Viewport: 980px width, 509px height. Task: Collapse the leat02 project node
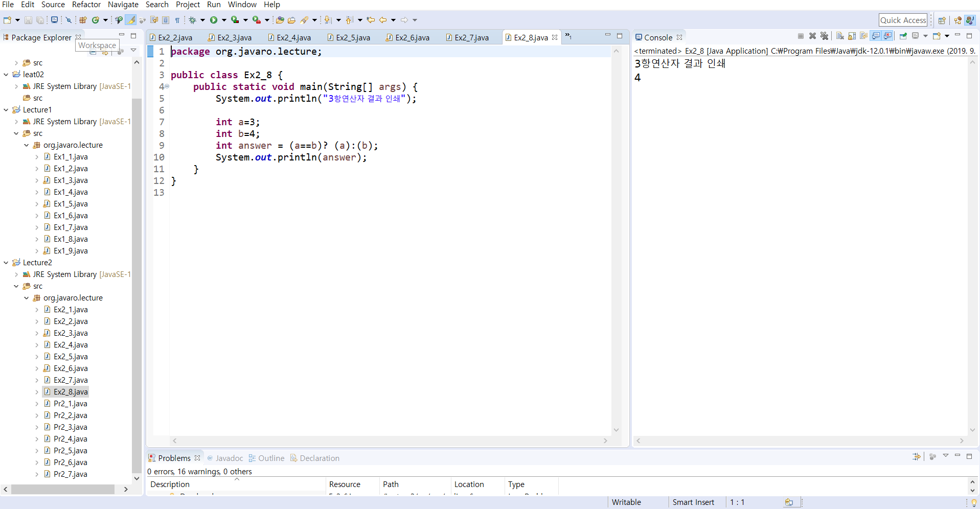coord(6,75)
